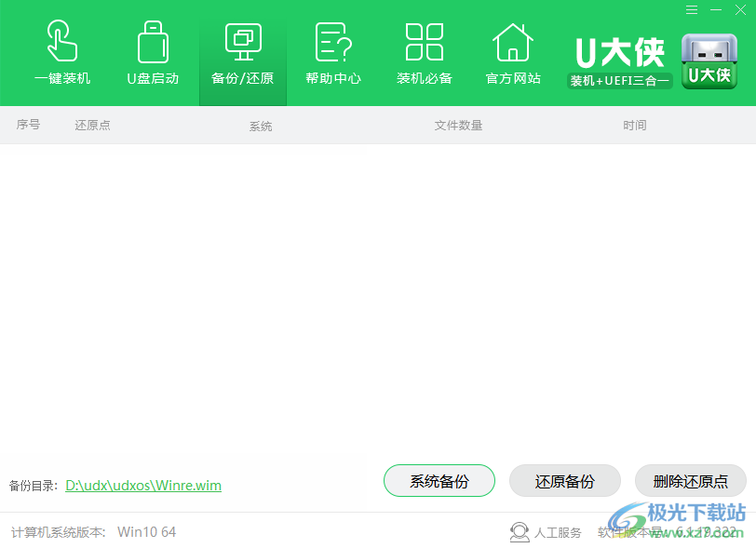Open the 一键装机 one-click install section
The image size is (756, 548).
pos(62,52)
